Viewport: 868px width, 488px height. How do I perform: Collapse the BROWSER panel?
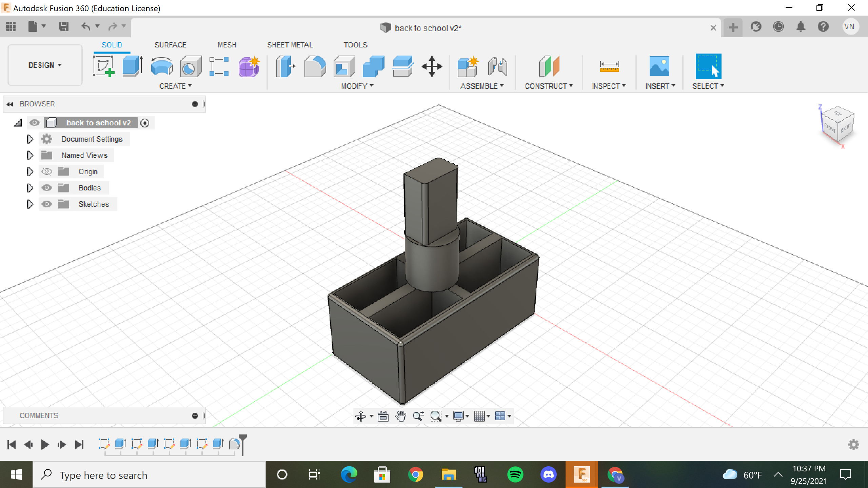click(x=9, y=104)
